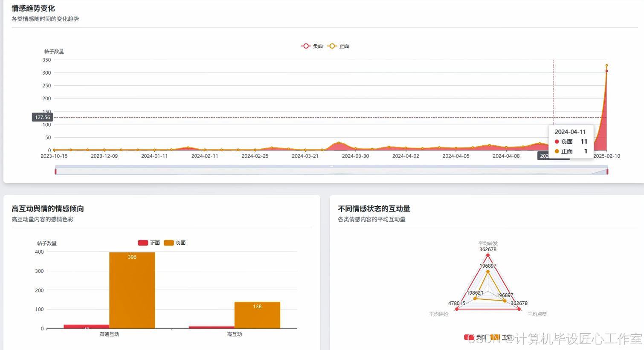Click the 情感趋势变化 panel title
This screenshot has width=644, height=350.
pos(33,8)
